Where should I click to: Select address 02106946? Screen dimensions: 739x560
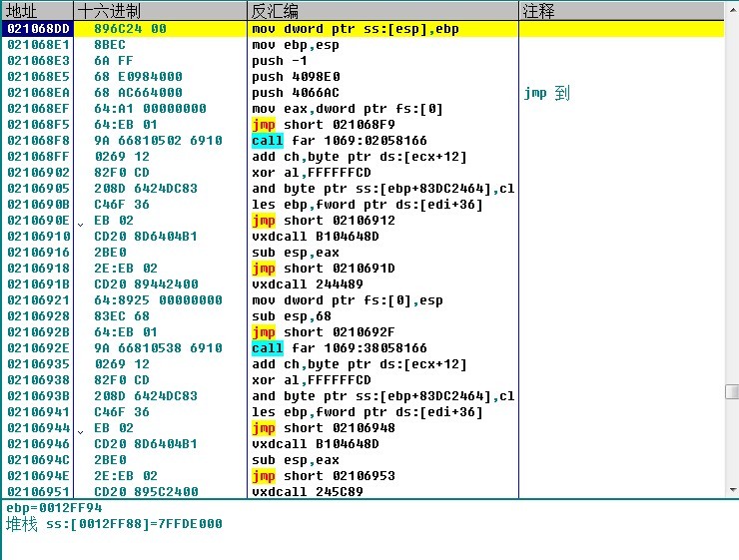click(x=38, y=444)
